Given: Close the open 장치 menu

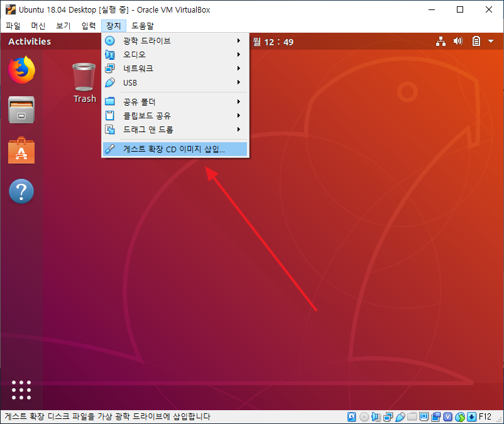Looking at the screenshot, I should [x=114, y=26].
